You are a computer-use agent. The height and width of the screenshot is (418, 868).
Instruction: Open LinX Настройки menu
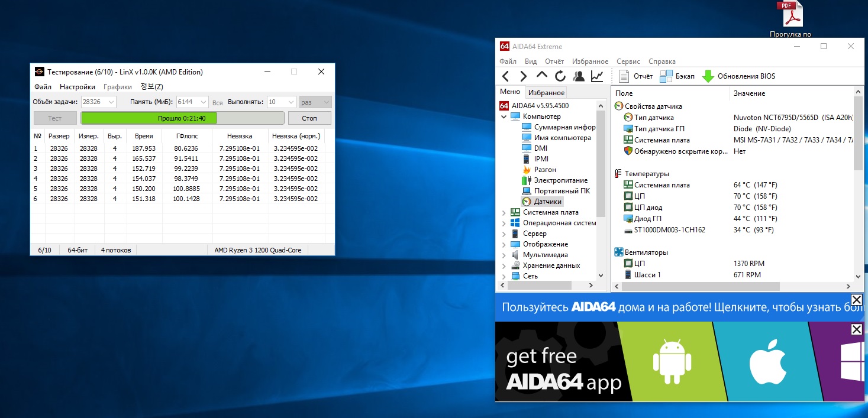point(78,87)
